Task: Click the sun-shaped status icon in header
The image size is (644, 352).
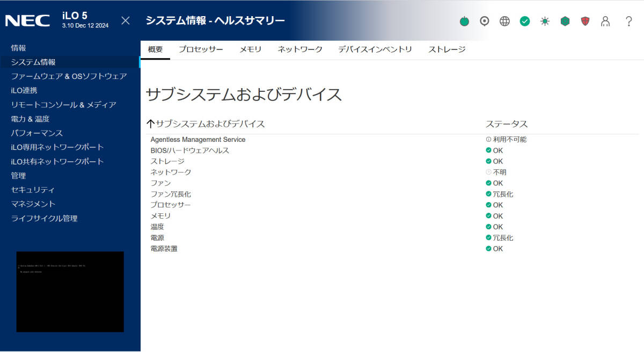Action: click(545, 21)
